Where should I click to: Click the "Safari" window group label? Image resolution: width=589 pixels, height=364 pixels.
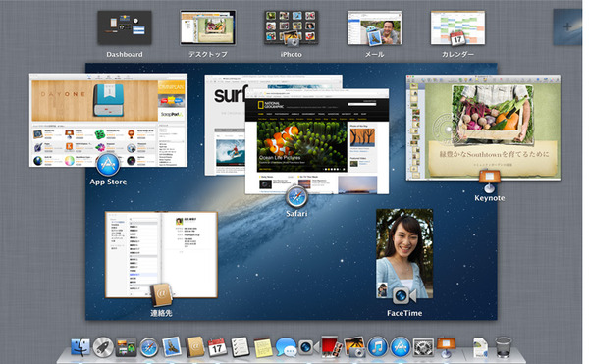point(296,214)
